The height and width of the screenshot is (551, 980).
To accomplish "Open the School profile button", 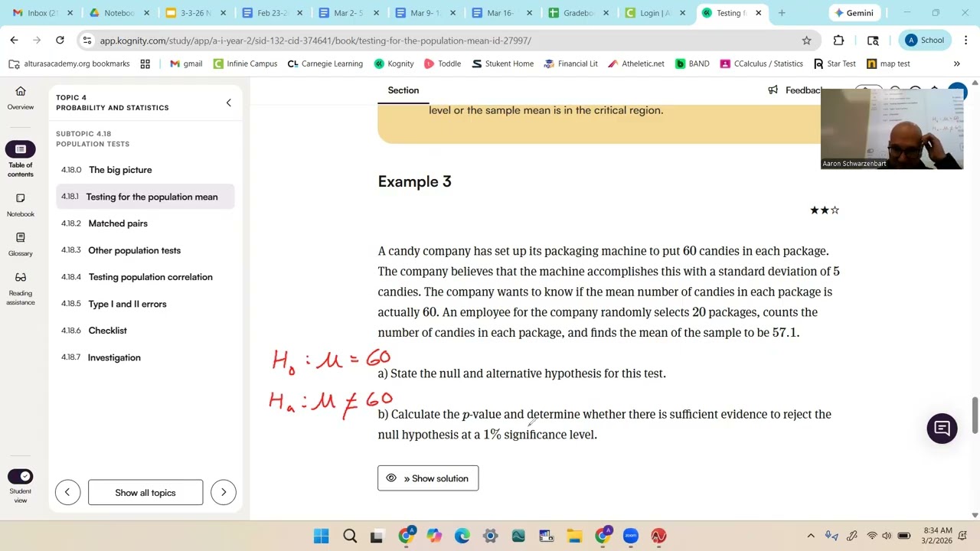I will coord(925,41).
